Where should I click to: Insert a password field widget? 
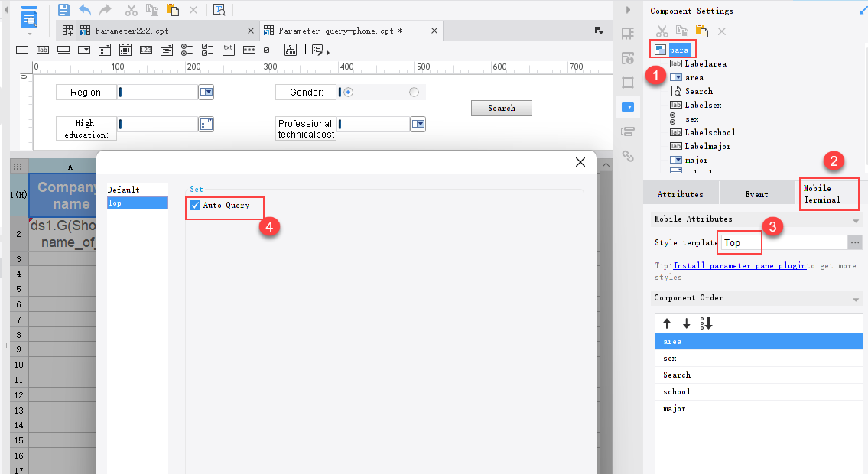click(x=249, y=50)
